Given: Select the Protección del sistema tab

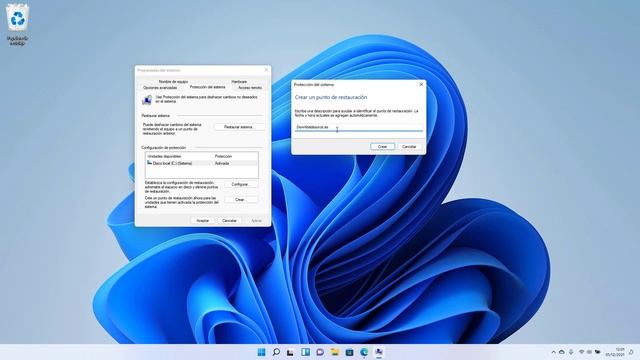Looking at the screenshot, I should click(x=207, y=87).
